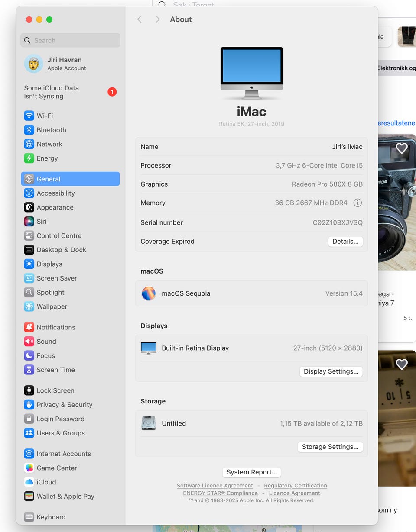Open Privacy & Security hand icon
The image size is (416, 532).
click(x=29, y=405)
